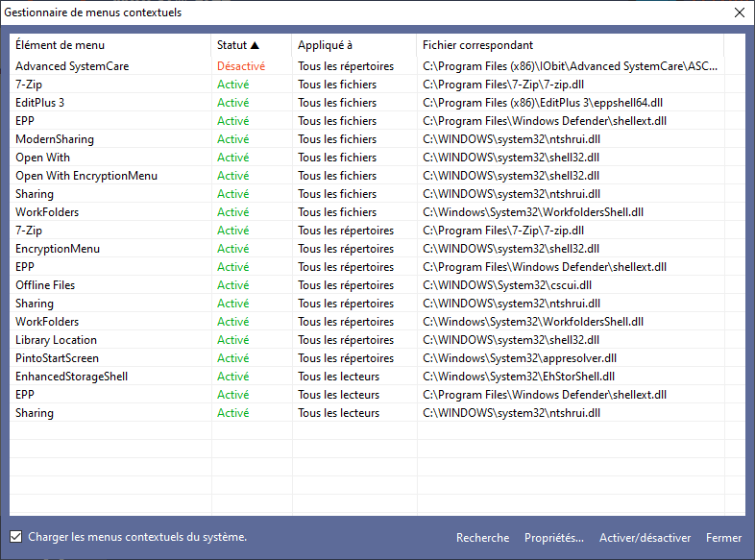The height and width of the screenshot is (560, 755).
Task: Close the Gestionnaire de menus contextuels window
Action: 740,12
